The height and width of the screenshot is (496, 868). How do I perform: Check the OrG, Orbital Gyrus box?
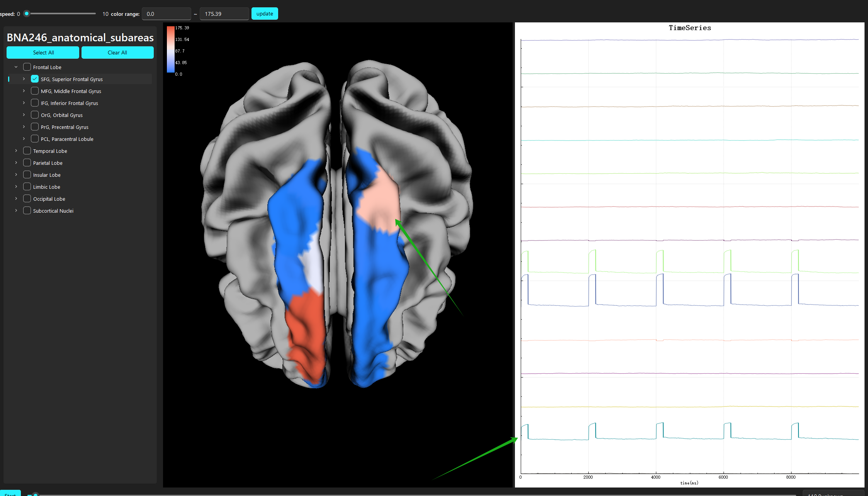point(35,115)
